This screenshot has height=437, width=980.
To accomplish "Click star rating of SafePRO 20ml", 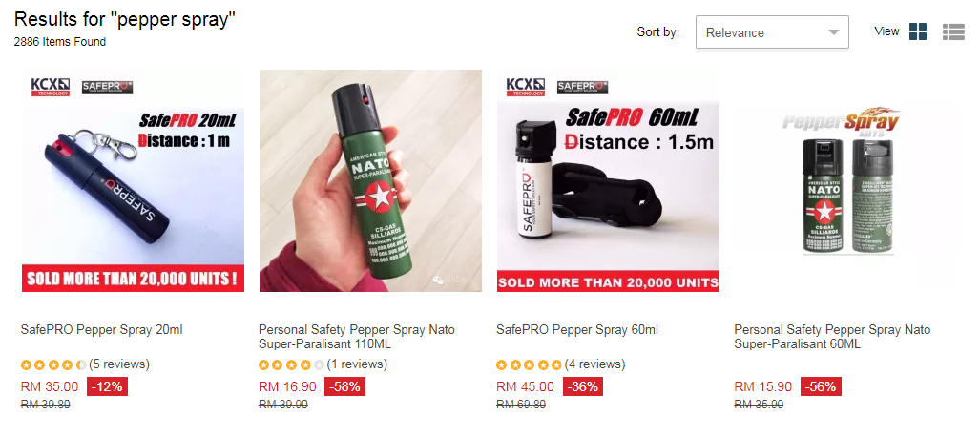I will click(x=53, y=364).
